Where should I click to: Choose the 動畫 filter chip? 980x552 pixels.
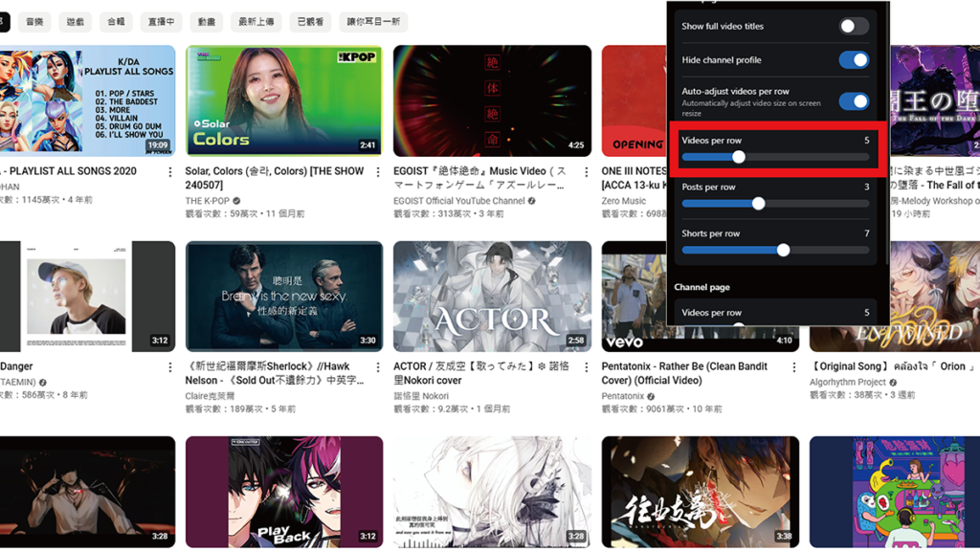click(x=207, y=22)
